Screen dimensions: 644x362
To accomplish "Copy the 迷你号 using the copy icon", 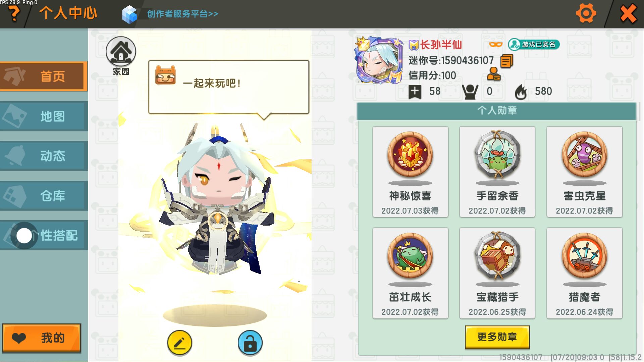I will (x=507, y=61).
